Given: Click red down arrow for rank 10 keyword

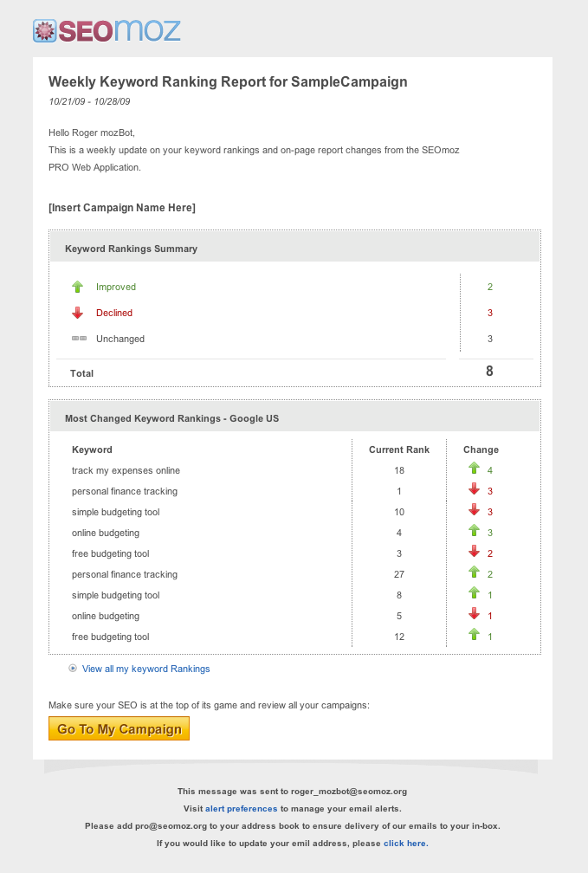Looking at the screenshot, I should click(474, 512).
